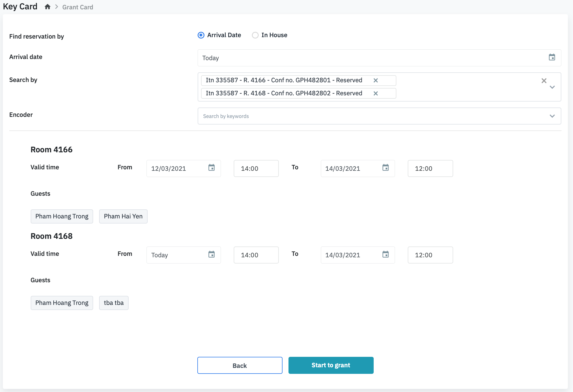Select the tba tba guest chip
This screenshot has height=392, width=573.
[x=114, y=303]
